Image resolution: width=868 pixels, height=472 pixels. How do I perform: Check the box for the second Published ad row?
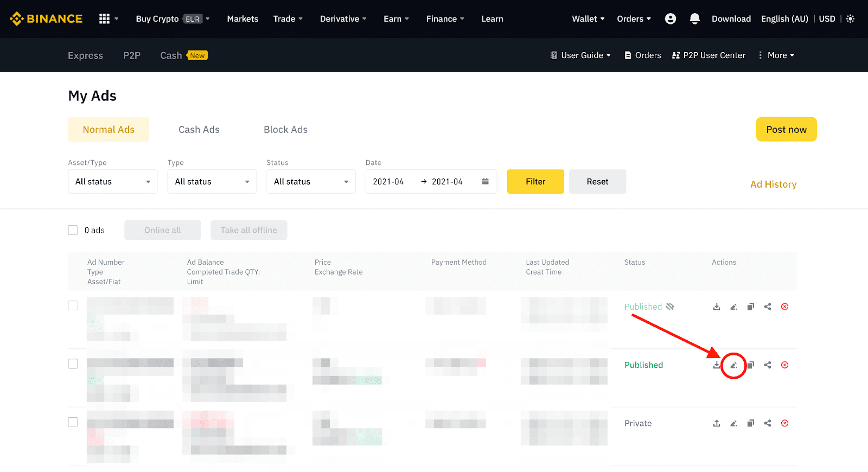(x=73, y=363)
